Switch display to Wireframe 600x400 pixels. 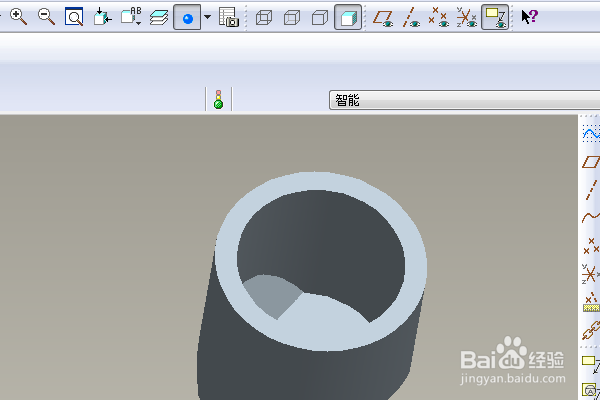coord(264,18)
